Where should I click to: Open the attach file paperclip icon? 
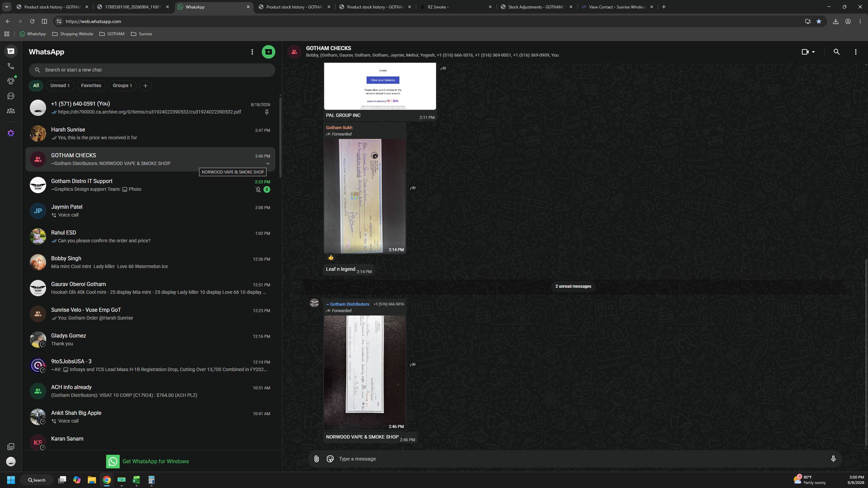tap(316, 459)
